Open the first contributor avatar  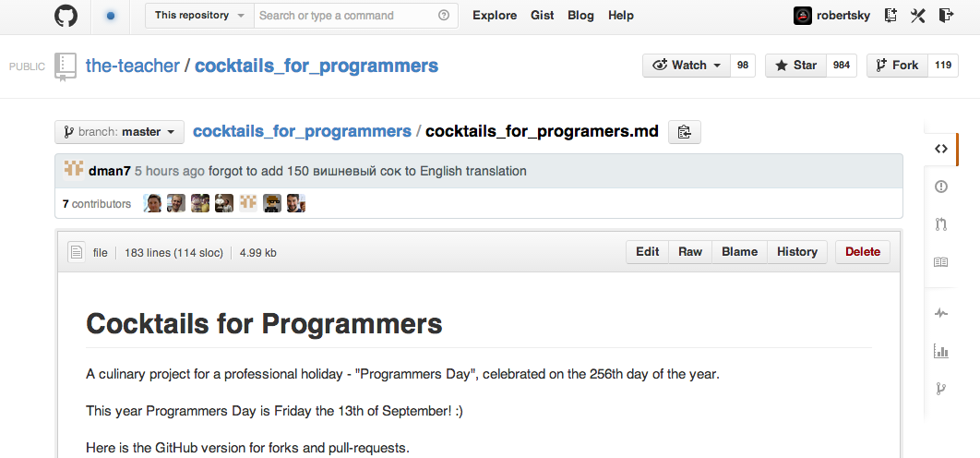(x=152, y=203)
